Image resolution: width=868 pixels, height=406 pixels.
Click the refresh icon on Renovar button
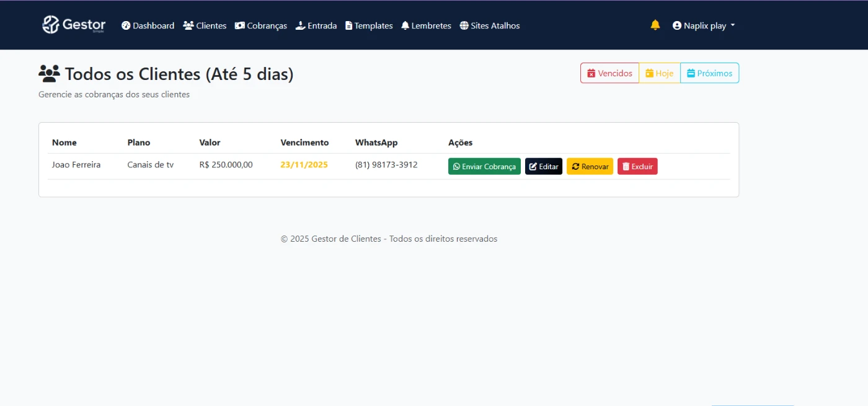tap(575, 167)
